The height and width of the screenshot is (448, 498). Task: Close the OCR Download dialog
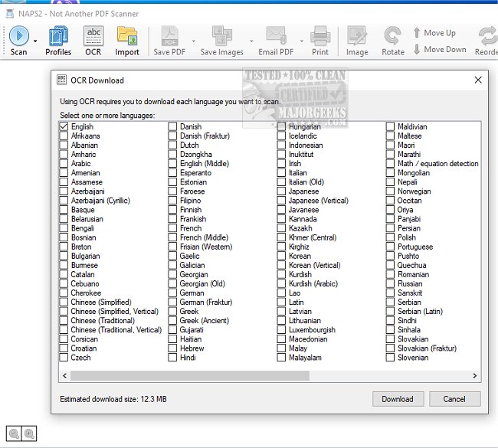[x=478, y=80]
